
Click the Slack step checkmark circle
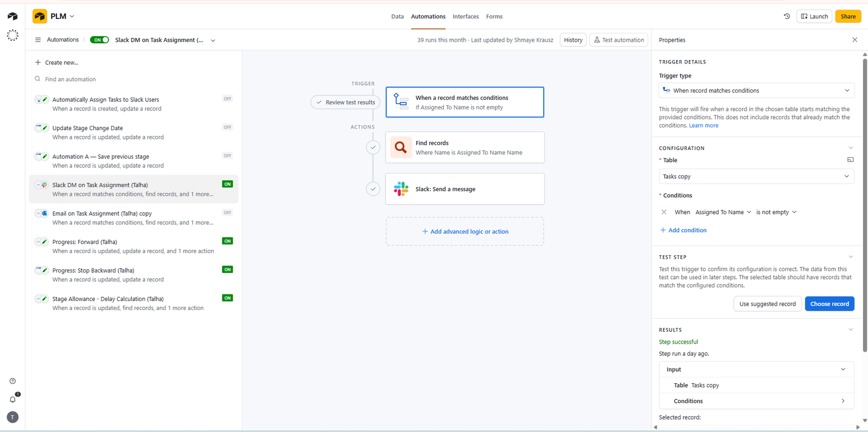[373, 189]
